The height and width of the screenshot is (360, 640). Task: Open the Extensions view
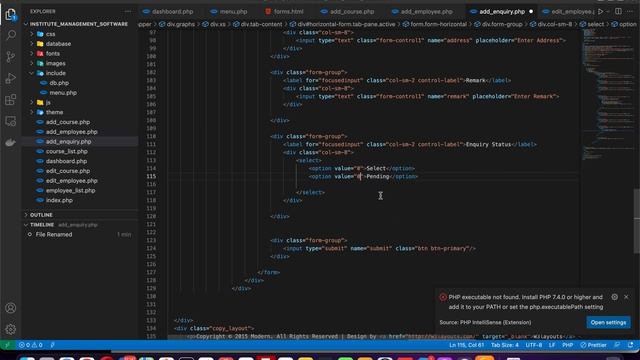[11, 100]
